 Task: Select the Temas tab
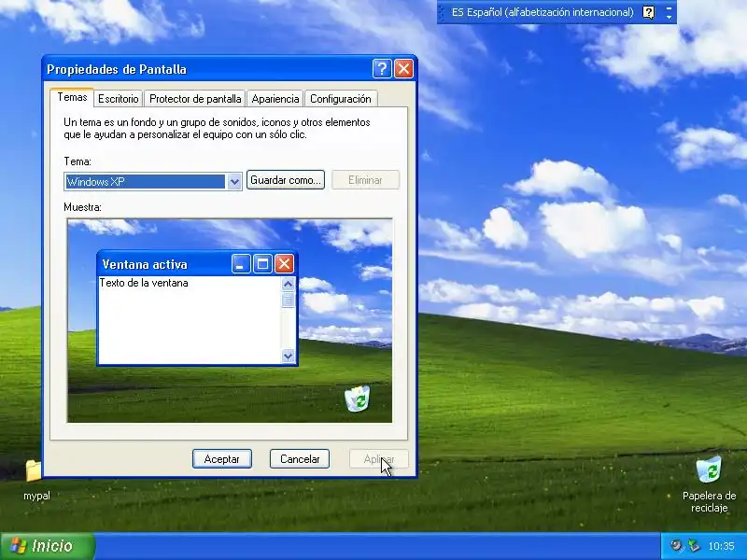[x=72, y=97]
